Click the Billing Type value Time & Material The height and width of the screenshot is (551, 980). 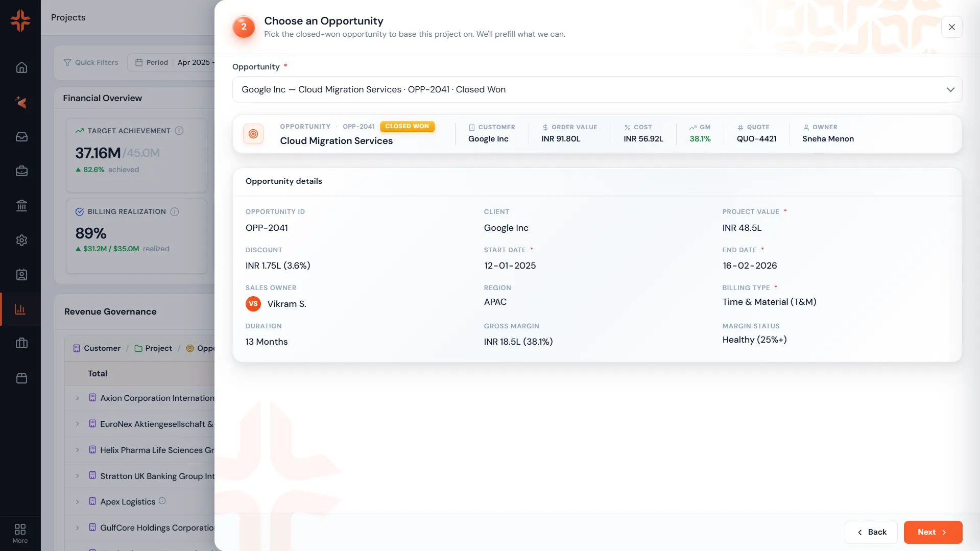pos(769,302)
